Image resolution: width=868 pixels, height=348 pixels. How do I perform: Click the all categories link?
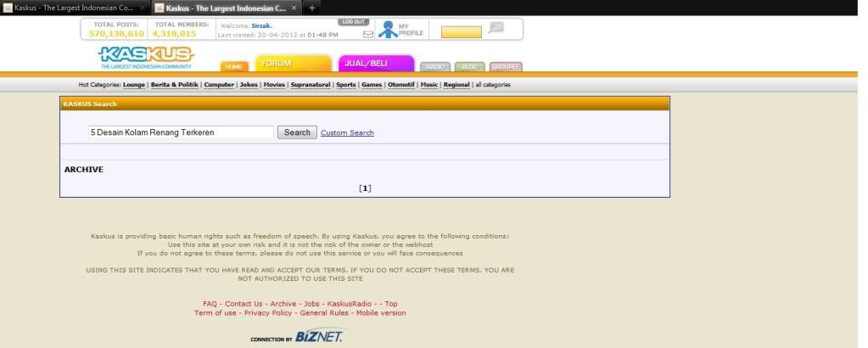[x=493, y=85]
